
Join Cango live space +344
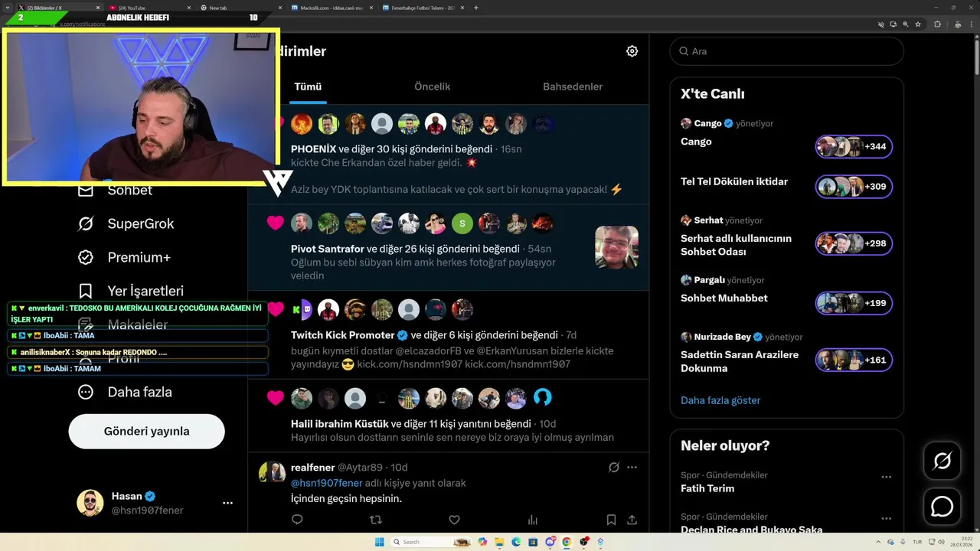[x=854, y=146]
